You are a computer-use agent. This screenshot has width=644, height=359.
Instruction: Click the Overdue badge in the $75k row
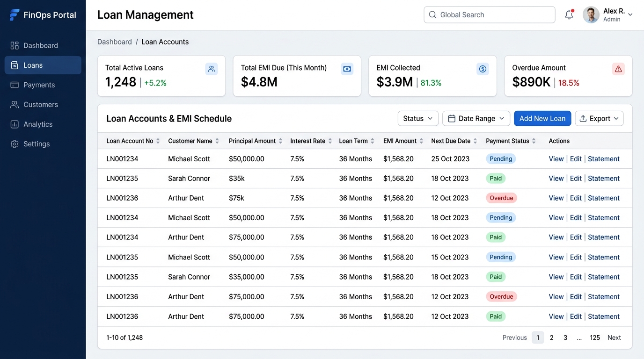(501, 198)
